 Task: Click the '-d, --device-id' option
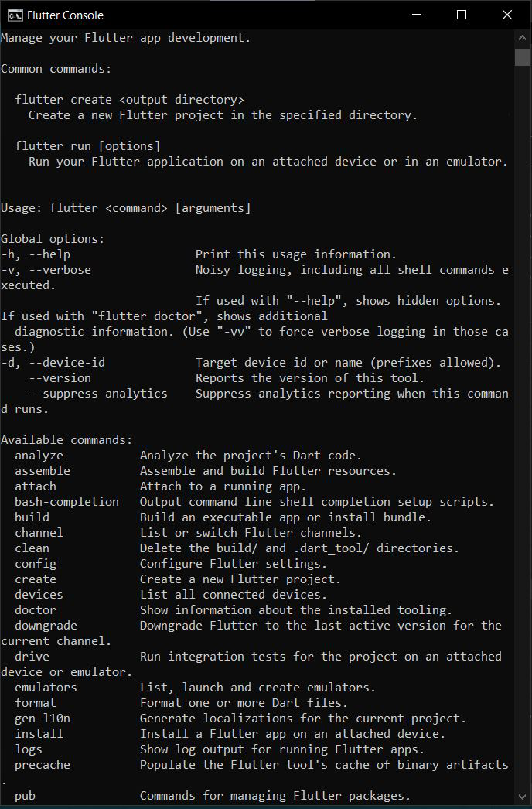click(x=53, y=363)
